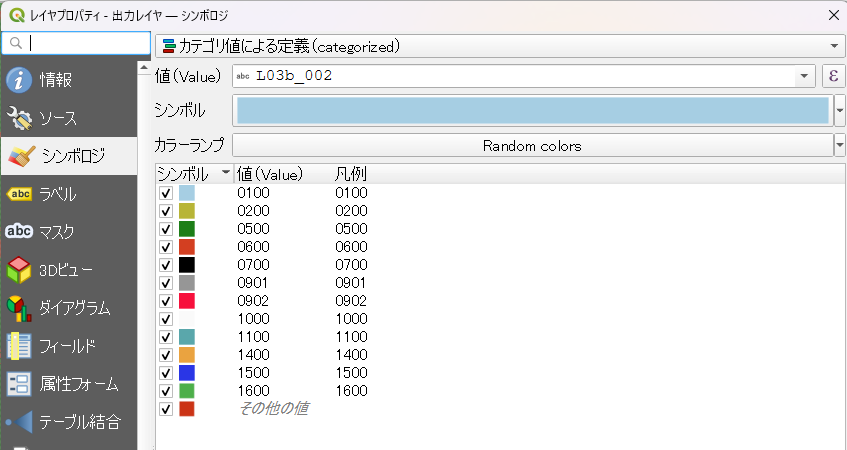The image size is (847, 450).
Task: Click the teal swatch for 1100
Action: point(187,337)
